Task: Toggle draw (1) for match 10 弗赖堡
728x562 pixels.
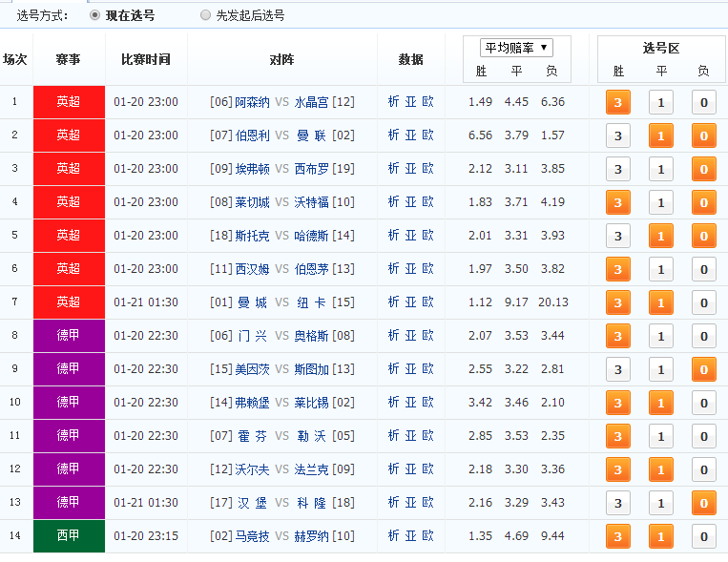Action: click(x=660, y=404)
